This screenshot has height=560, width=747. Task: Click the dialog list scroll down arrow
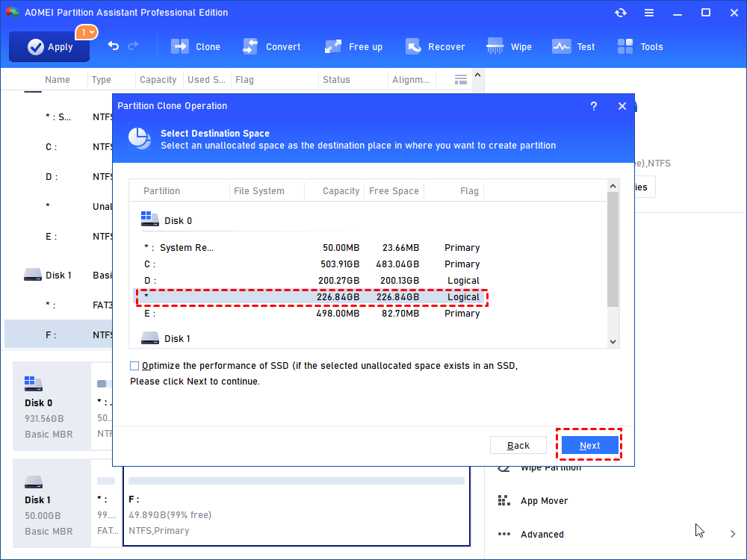613,342
